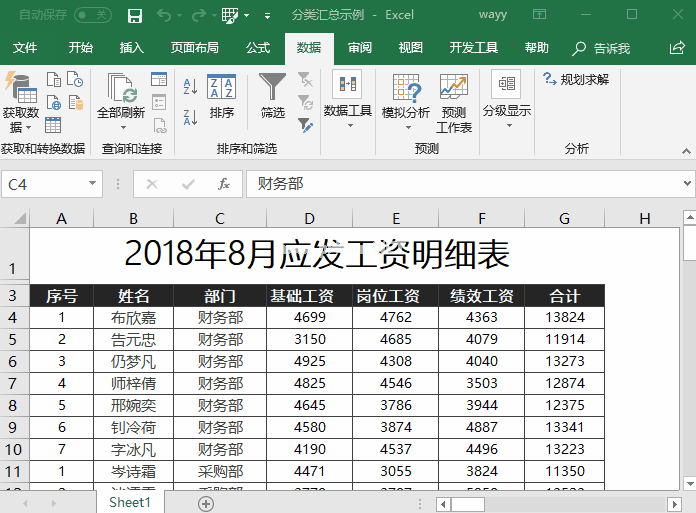This screenshot has height=513, width=696.
Task: Switch to Insert (插入) tab
Action: click(132, 47)
